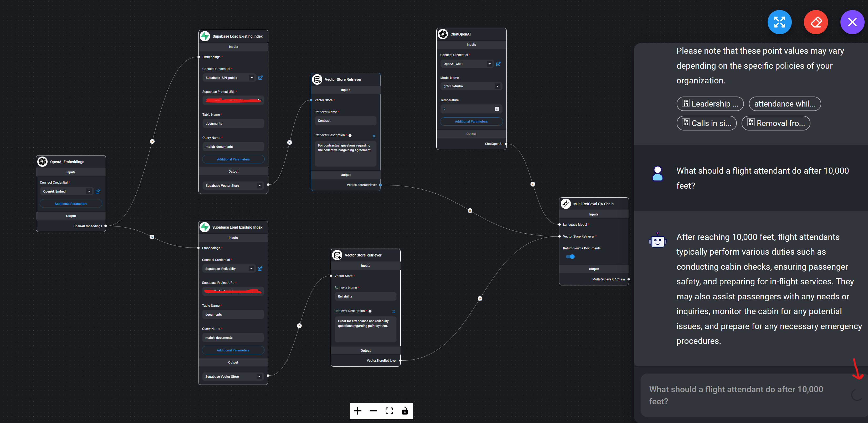Viewport: 868px width, 423px height.
Task: Click the red clear chat eraser icon
Action: point(816,22)
